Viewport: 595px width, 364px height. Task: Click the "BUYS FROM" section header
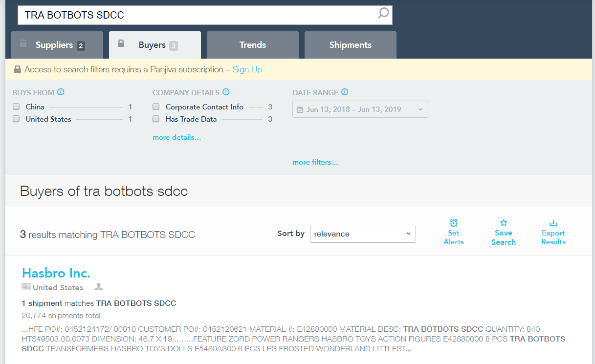click(x=33, y=92)
